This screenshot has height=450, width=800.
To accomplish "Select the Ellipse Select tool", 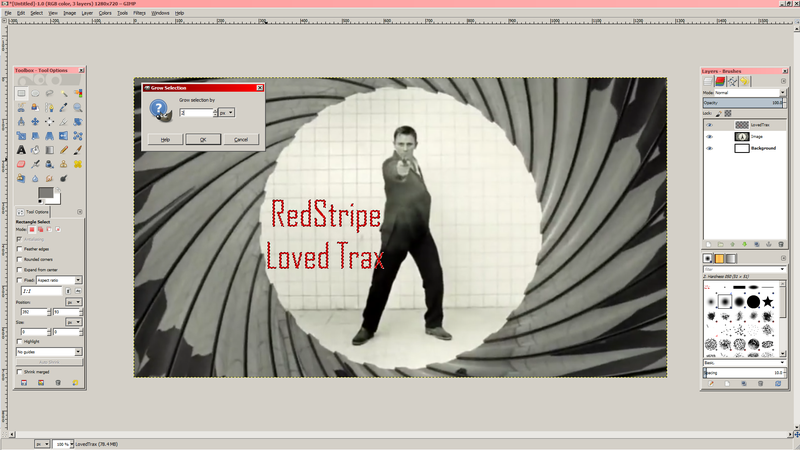I will coord(35,93).
